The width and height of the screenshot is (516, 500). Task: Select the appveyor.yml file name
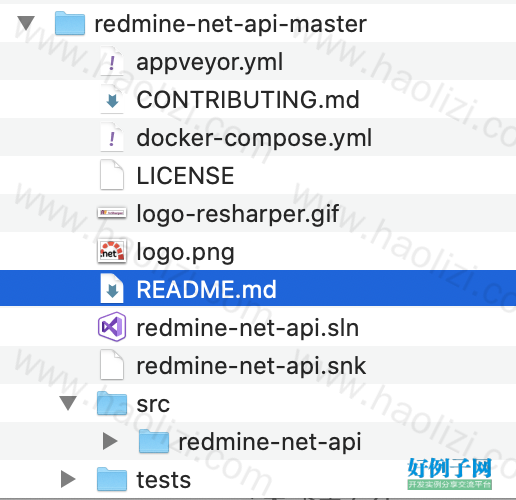210,62
